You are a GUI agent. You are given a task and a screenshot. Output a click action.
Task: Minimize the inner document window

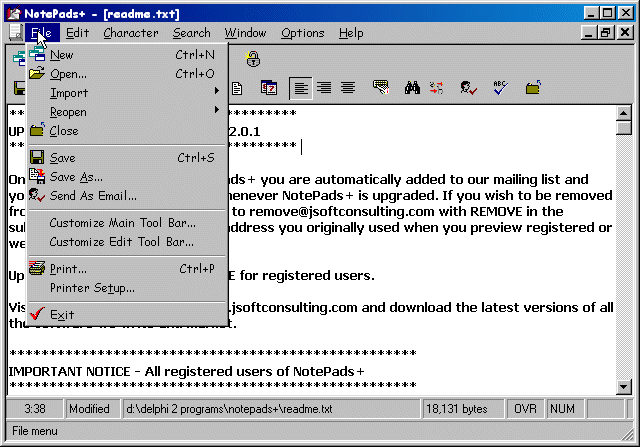(589, 32)
